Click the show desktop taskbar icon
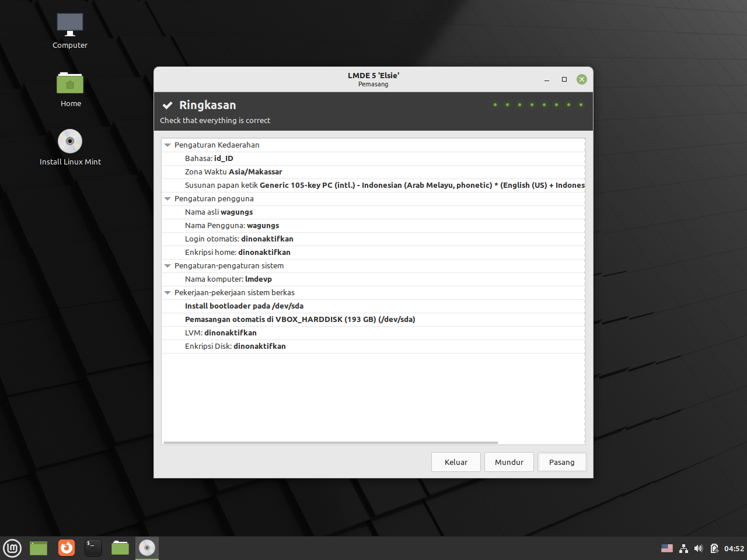Image resolution: width=747 pixels, height=560 pixels. tap(39, 548)
